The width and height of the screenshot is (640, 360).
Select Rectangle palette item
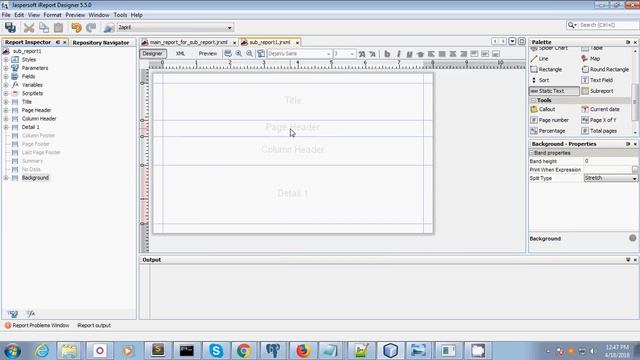point(550,69)
